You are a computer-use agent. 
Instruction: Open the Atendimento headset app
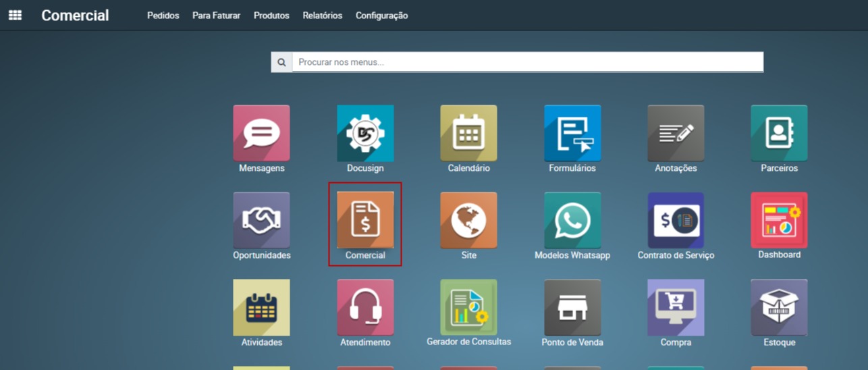tap(365, 308)
